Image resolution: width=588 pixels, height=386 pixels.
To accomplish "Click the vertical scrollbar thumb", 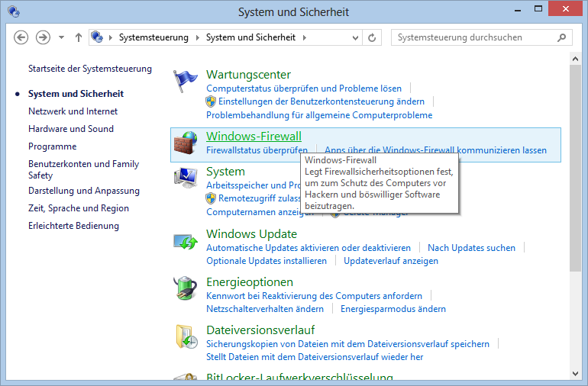I will click(575, 169).
